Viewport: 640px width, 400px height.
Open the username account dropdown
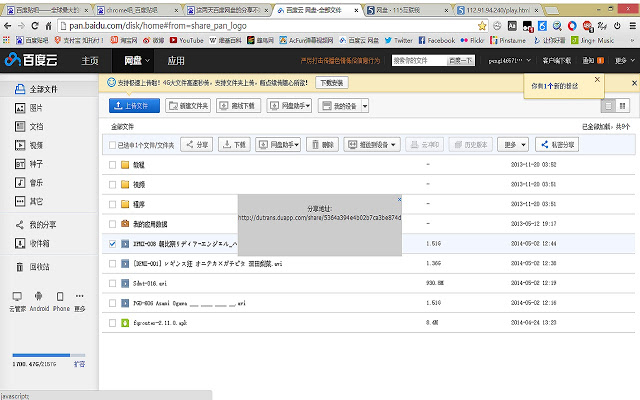(510, 60)
